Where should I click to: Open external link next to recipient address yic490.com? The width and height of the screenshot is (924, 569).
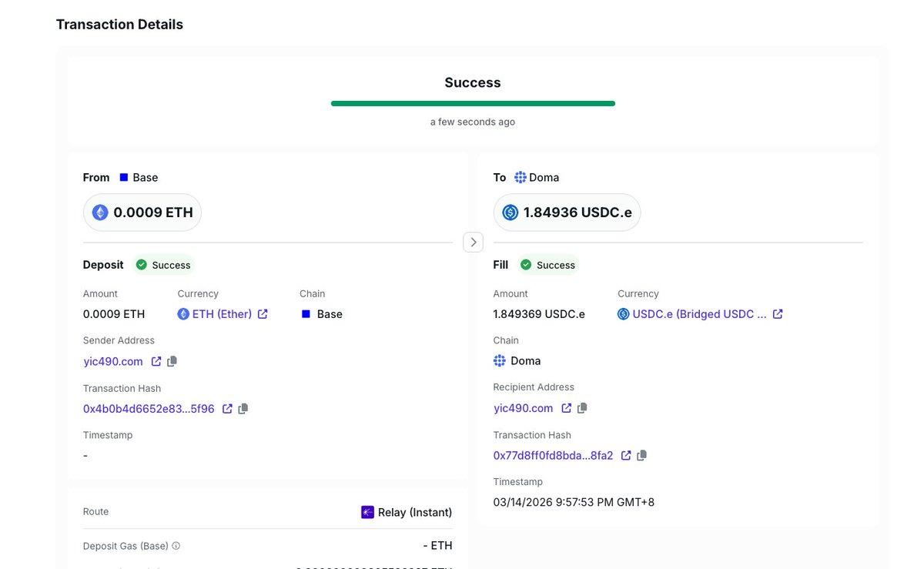point(566,408)
